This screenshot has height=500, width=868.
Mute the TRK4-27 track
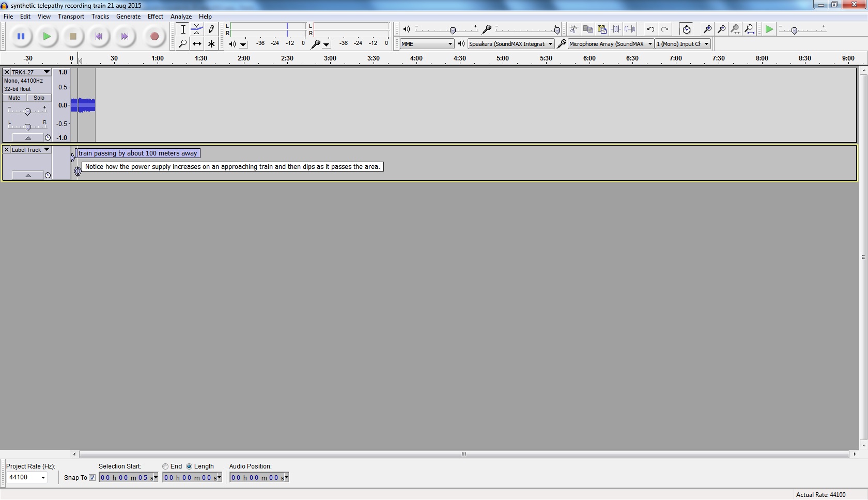coord(14,98)
